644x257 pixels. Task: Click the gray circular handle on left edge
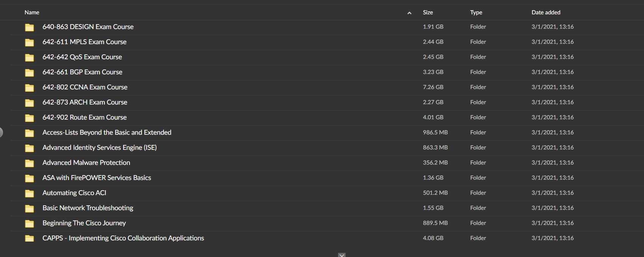[x=1, y=132]
